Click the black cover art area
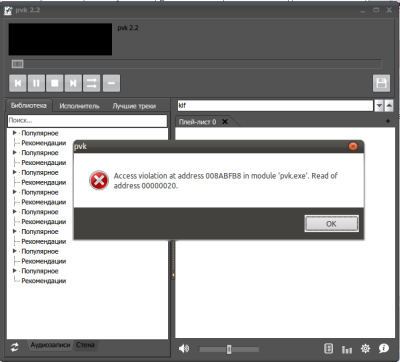Viewport: 400px width, 362px height. point(60,39)
